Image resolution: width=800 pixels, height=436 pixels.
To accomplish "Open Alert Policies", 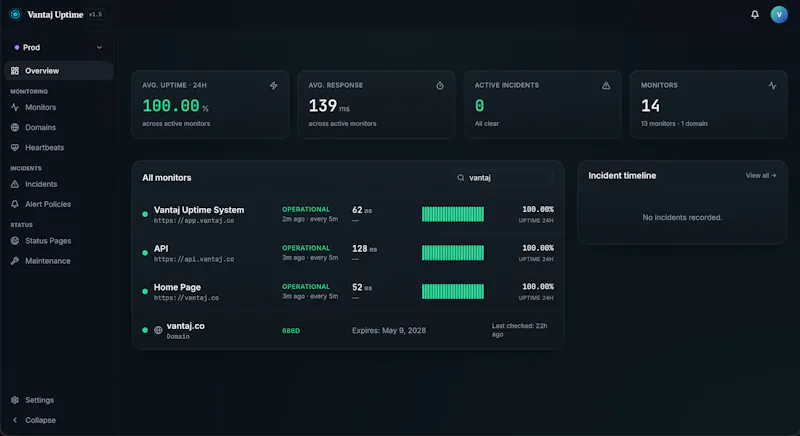I will coord(48,204).
